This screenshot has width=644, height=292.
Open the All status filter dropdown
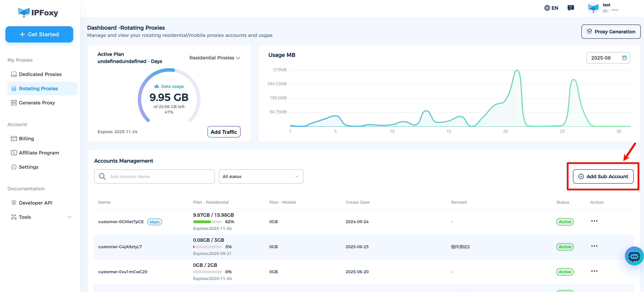pos(261,176)
